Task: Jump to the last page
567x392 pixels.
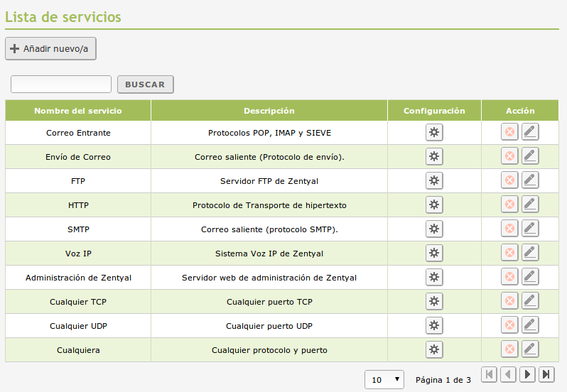Action: (546, 374)
